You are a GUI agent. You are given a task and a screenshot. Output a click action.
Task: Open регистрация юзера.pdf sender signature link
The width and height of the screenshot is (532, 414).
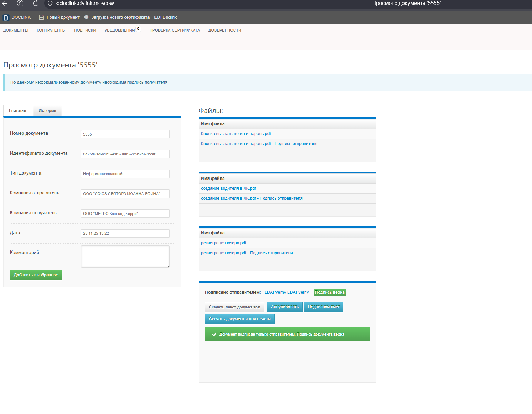[247, 253]
